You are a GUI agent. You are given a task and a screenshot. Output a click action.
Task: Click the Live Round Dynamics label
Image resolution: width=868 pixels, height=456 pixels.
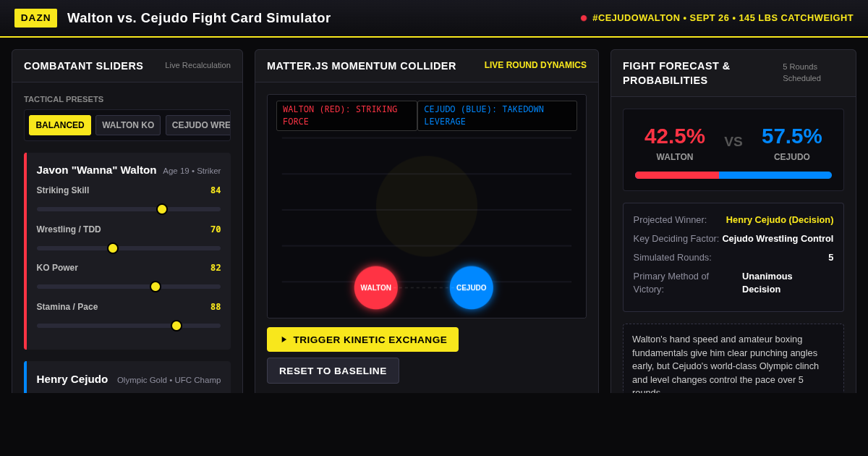tap(535, 65)
